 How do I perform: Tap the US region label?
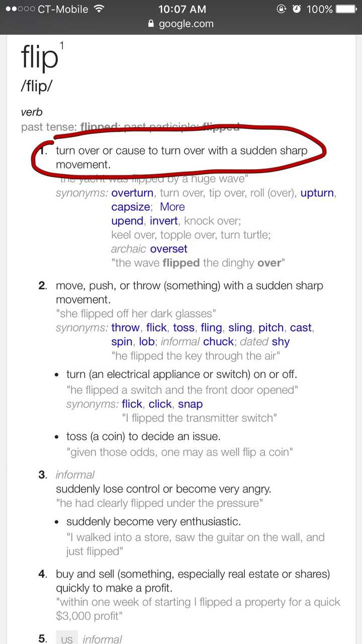coord(67,640)
